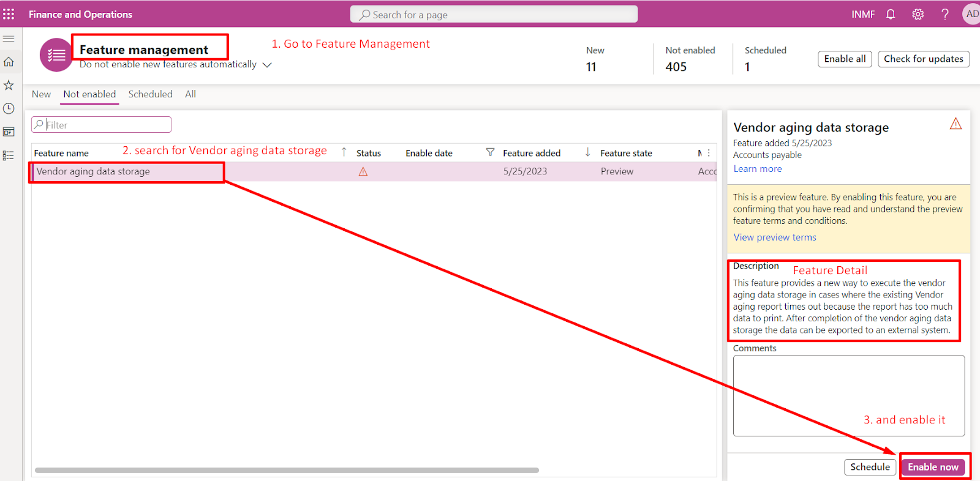
Task: Go to Home in the sidebar
Action: coord(9,62)
